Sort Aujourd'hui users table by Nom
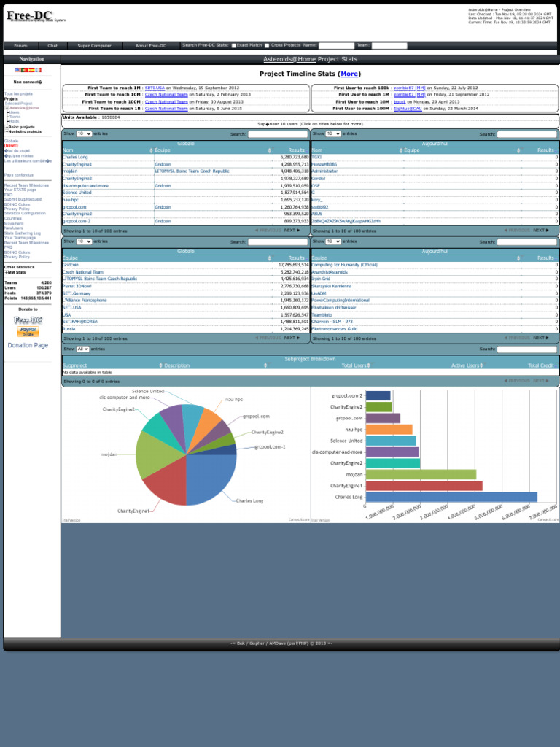Image resolution: width=560 pixels, height=747 pixels. (x=357, y=150)
